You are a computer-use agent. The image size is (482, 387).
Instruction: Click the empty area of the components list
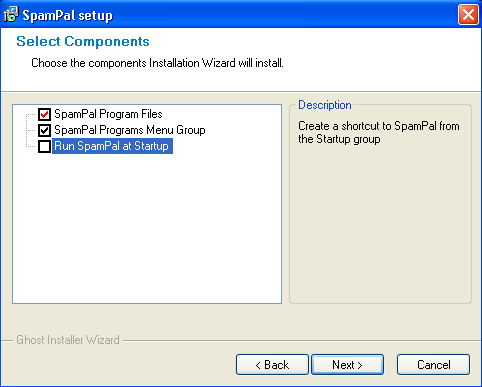click(x=147, y=230)
